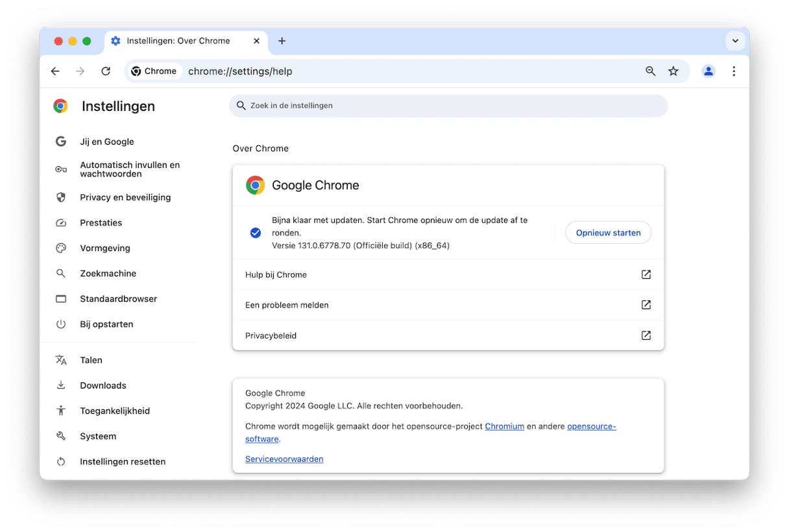Click the Chrome site info chip
Viewport: 789px width, 532px height.
(x=154, y=71)
